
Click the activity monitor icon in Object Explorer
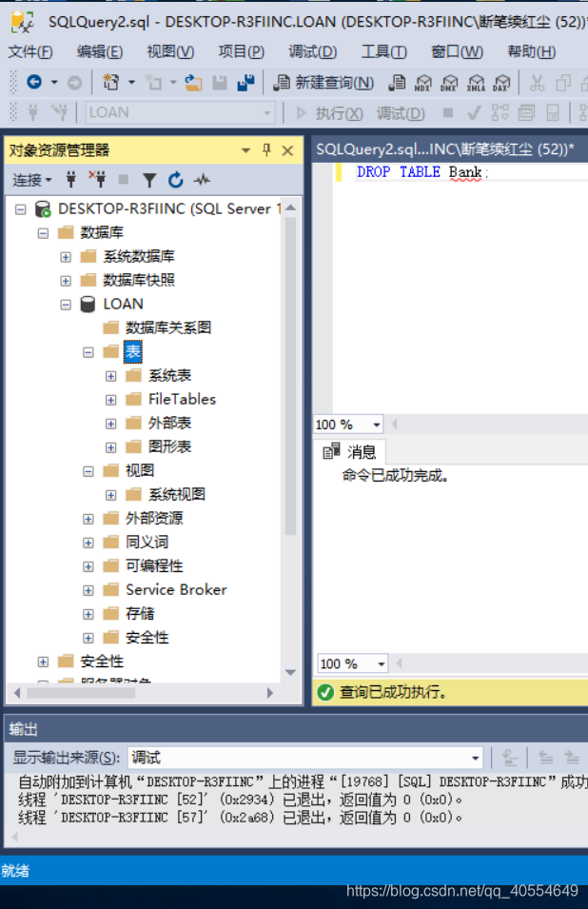point(202,180)
